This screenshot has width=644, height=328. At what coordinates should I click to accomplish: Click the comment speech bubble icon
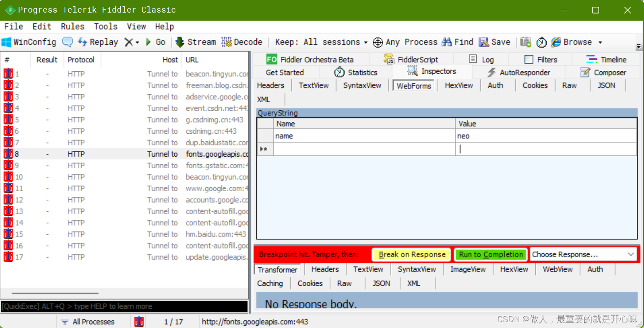click(67, 42)
